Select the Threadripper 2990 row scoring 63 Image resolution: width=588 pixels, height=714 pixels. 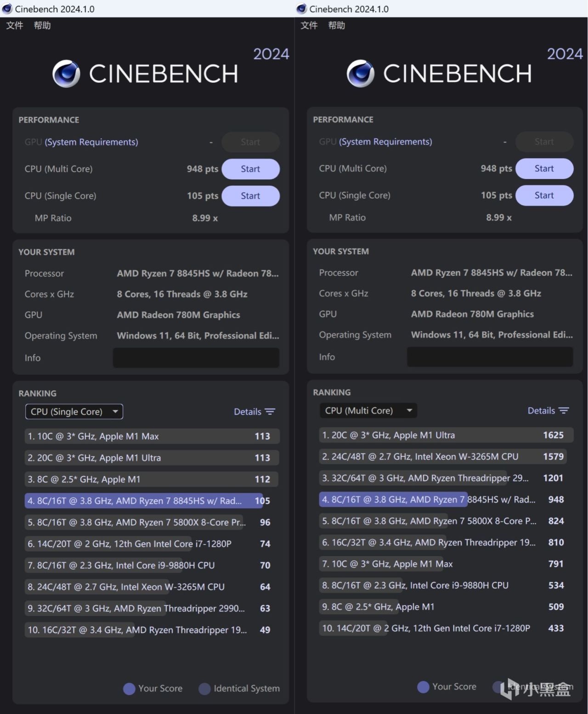152,608
